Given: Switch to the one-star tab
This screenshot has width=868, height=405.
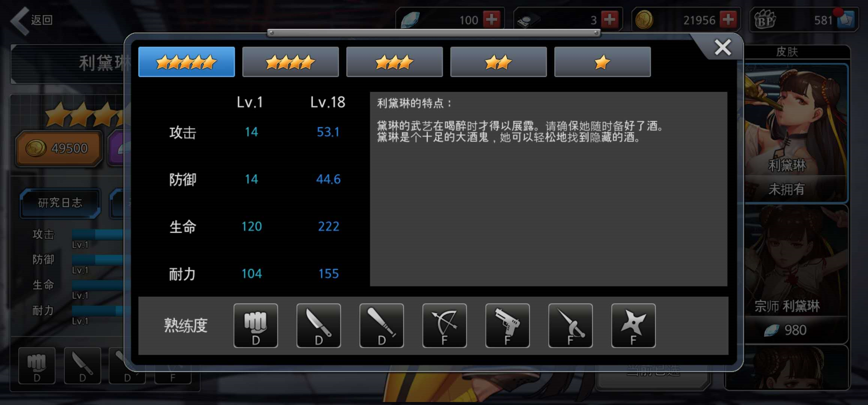Looking at the screenshot, I should tap(602, 62).
